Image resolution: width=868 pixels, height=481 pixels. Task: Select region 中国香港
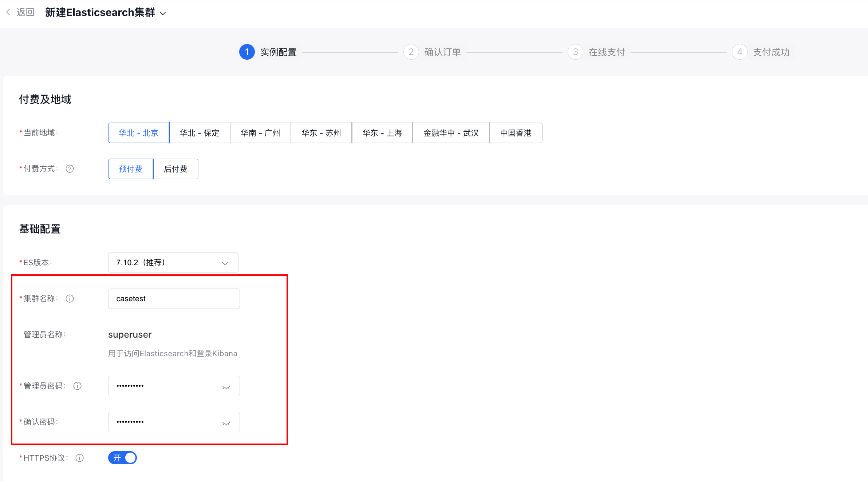(516, 133)
